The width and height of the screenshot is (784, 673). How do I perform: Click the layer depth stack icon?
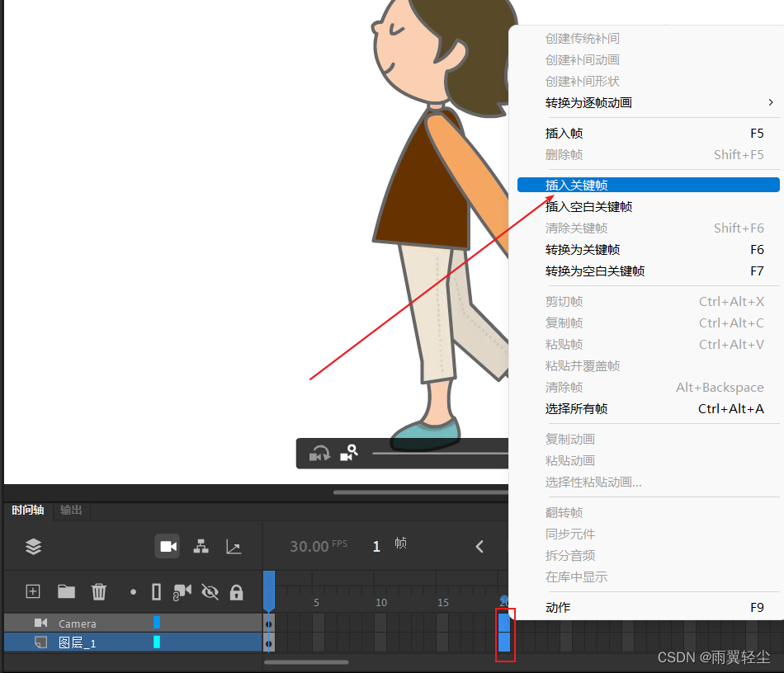[33, 546]
